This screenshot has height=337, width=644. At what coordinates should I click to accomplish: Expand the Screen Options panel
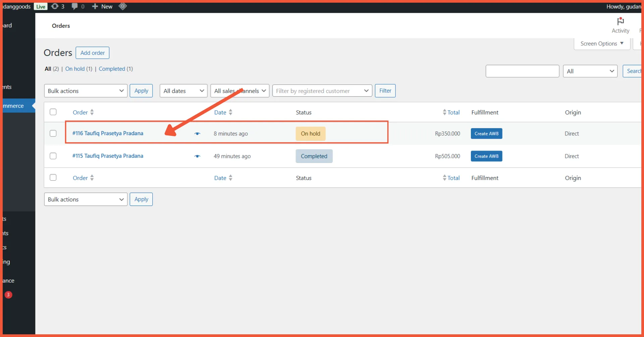tap(602, 44)
